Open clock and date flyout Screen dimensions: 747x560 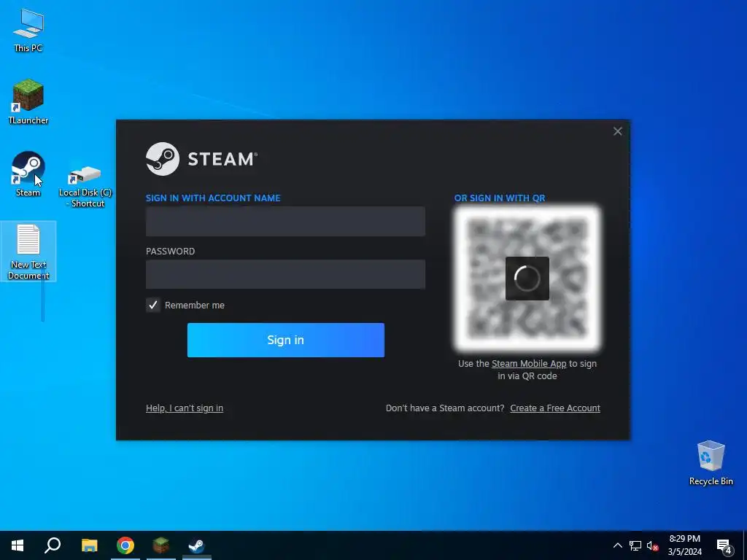pyautogui.click(x=684, y=545)
